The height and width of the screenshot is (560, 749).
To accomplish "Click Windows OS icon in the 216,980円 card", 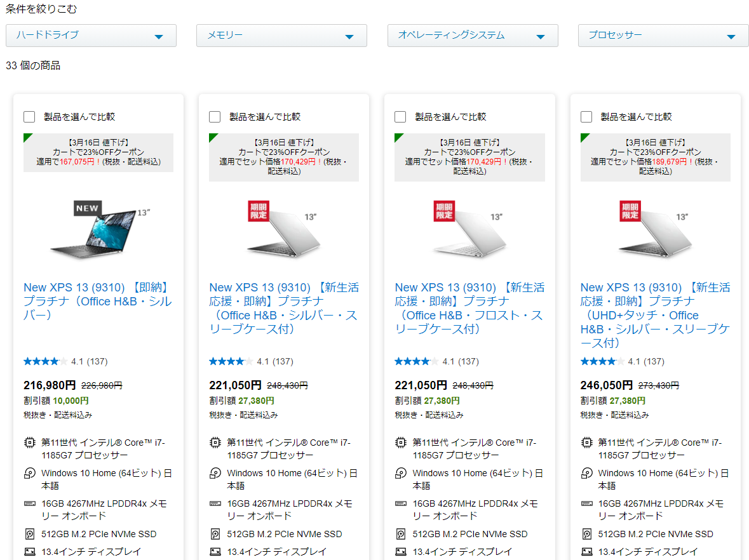I will [30, 473].
